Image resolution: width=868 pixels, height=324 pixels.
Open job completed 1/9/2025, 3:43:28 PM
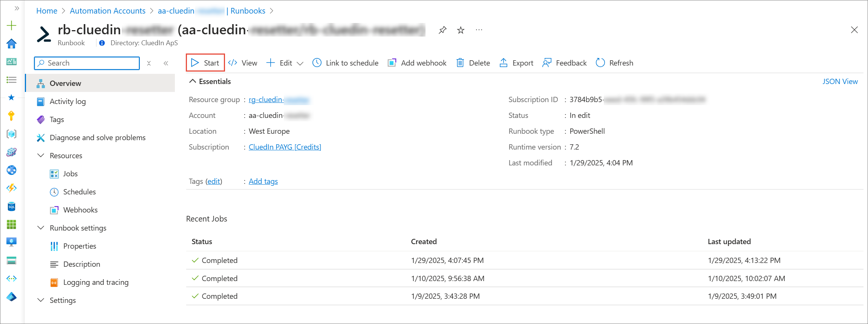pos(525,296)
